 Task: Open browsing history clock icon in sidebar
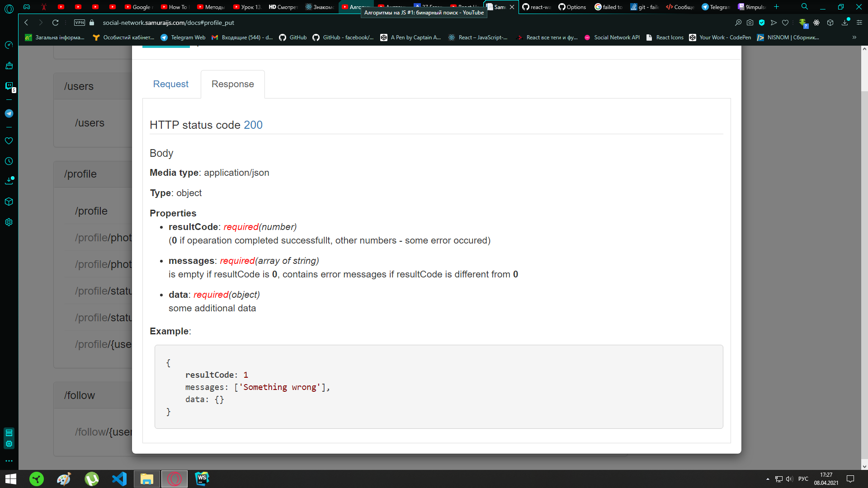click(x=9, y=161)
